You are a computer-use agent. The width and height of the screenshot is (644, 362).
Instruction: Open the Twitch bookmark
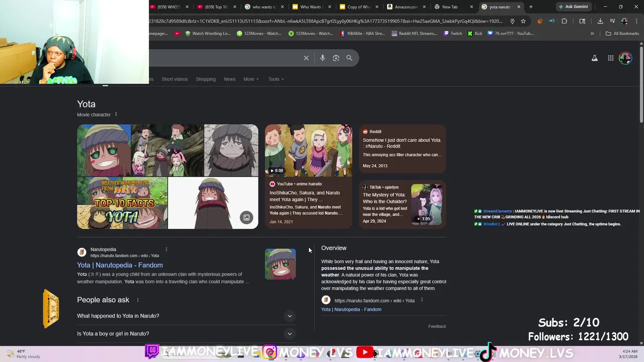(453, 34)
